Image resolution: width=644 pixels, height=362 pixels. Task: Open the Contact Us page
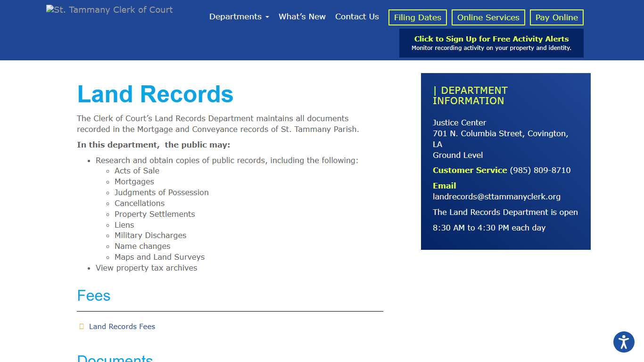(x=357, y=16)
